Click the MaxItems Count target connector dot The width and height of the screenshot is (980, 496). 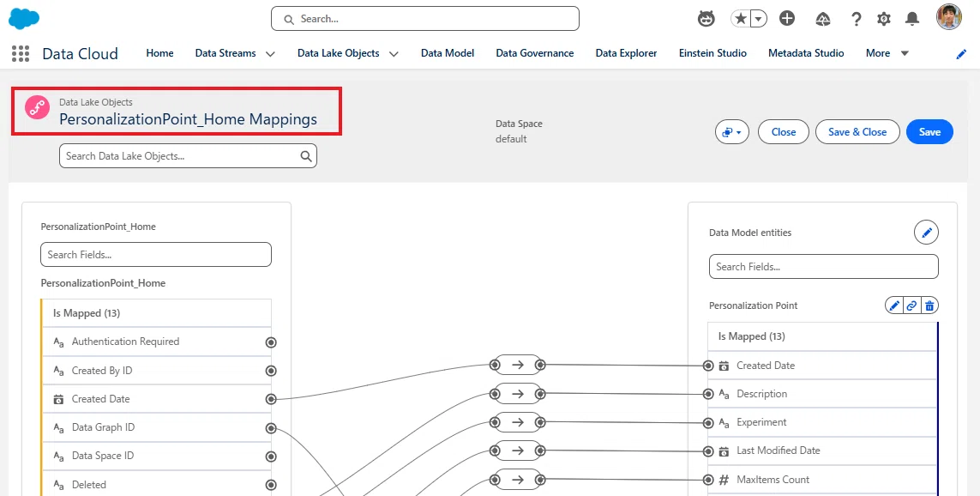point(708,480)
